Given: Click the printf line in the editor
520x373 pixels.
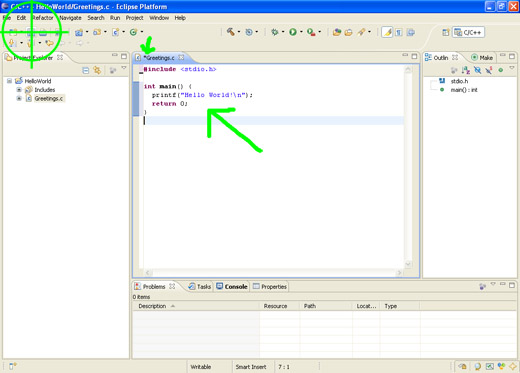Looking at the screenshot, I should pos(202,95).
